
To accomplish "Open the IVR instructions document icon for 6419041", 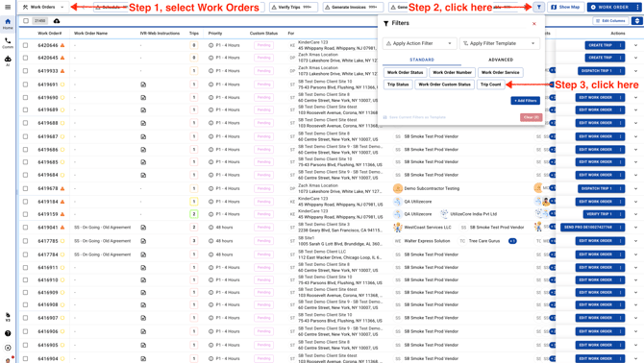I will pos(143,228).
